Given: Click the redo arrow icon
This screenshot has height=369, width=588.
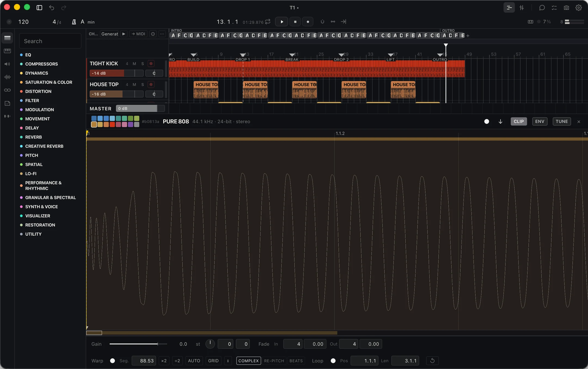Looking at the screenshot, I should (x=64, y=8).
